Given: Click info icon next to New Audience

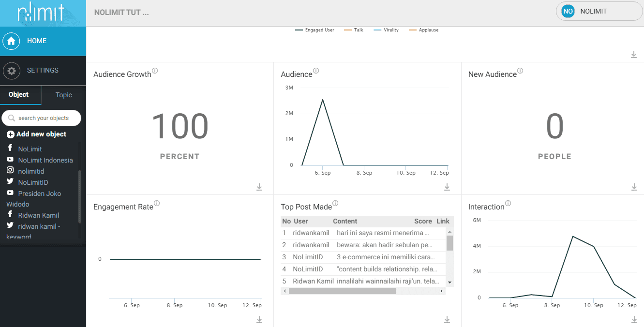Looking at the screenshot, I should 521,71.
